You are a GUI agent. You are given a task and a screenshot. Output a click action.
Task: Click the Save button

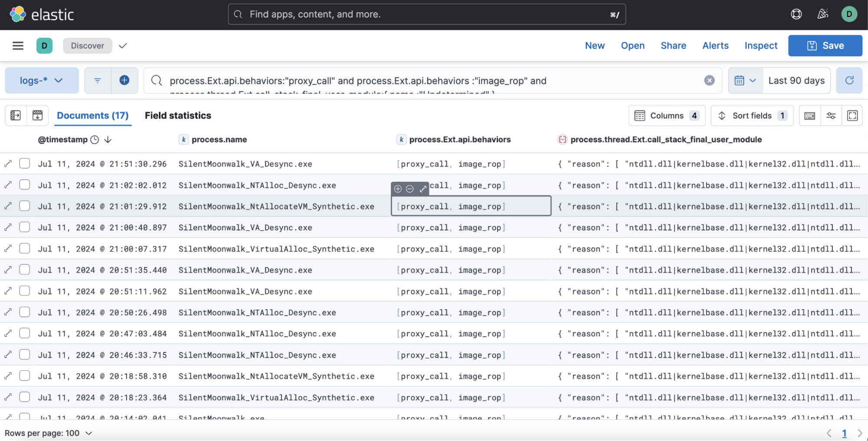(x=825, y=46)
